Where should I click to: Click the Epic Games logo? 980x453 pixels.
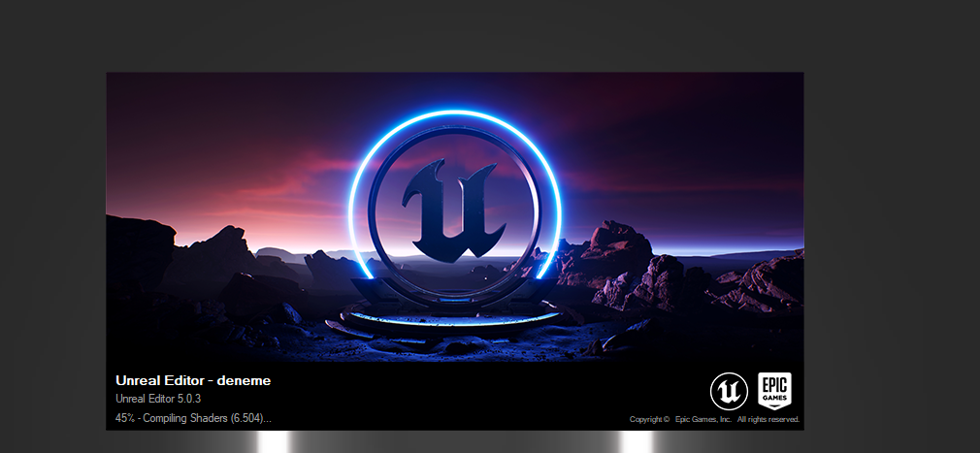pyautogui.click(x=774, y=391)
